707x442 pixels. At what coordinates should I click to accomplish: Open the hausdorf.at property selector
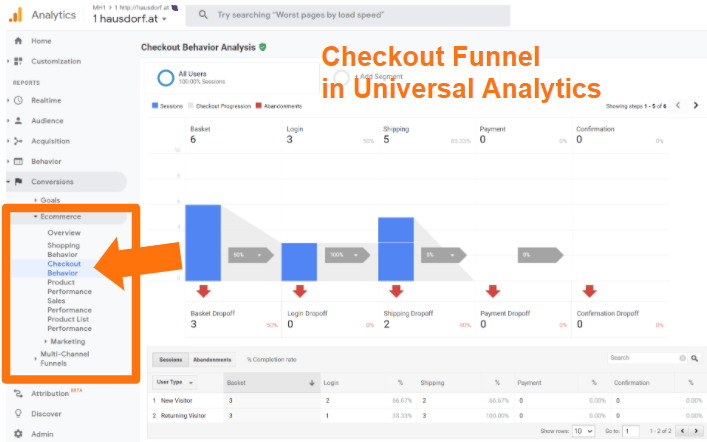pos(129,19)
